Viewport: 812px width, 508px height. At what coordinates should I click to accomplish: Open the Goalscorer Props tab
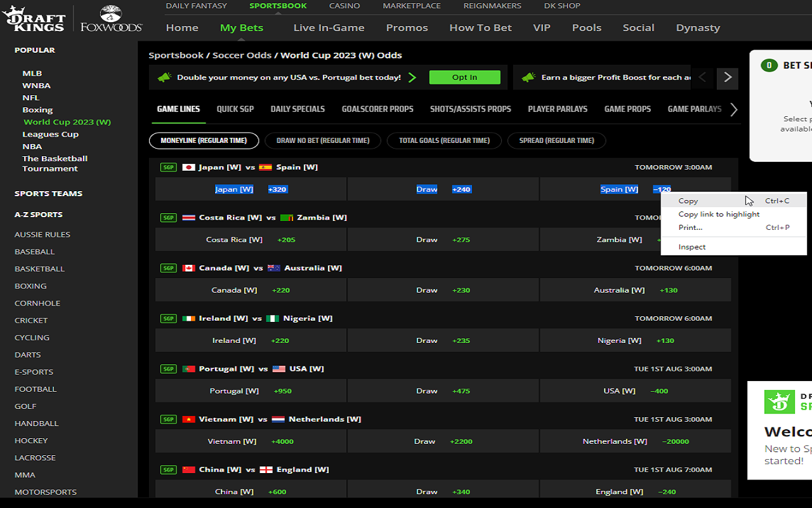(x=377, y=109)
